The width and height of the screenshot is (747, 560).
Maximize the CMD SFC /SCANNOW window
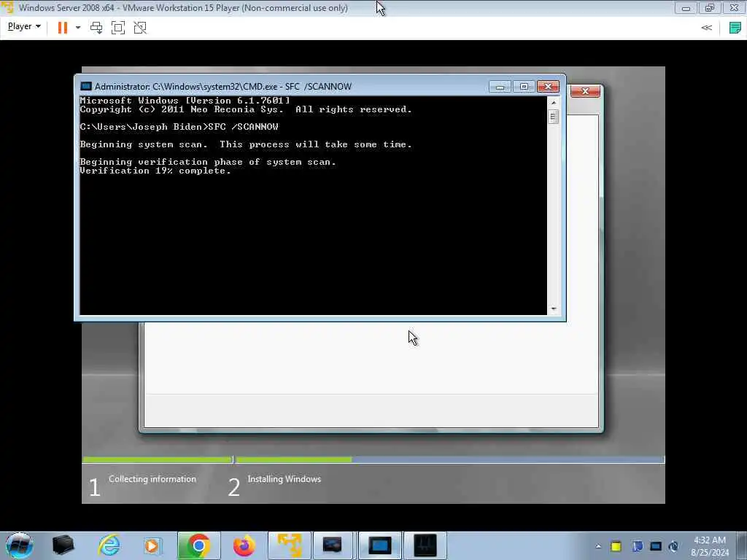pyautogui.click(x=524, y=87)
